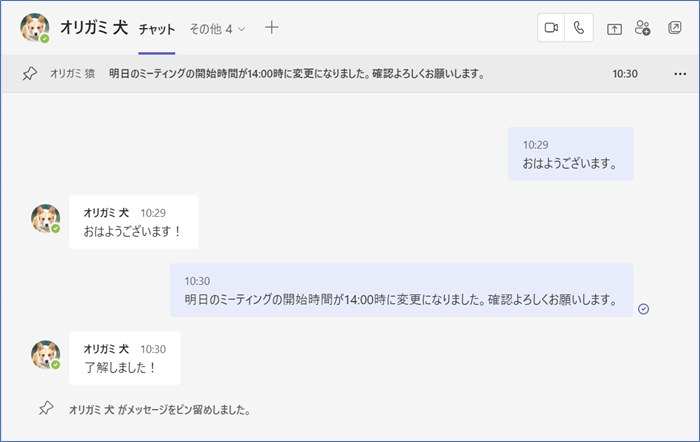Open the profile avatar in chat header
The height and width of the screenshot is (442, 700).
tap(35, 29)
